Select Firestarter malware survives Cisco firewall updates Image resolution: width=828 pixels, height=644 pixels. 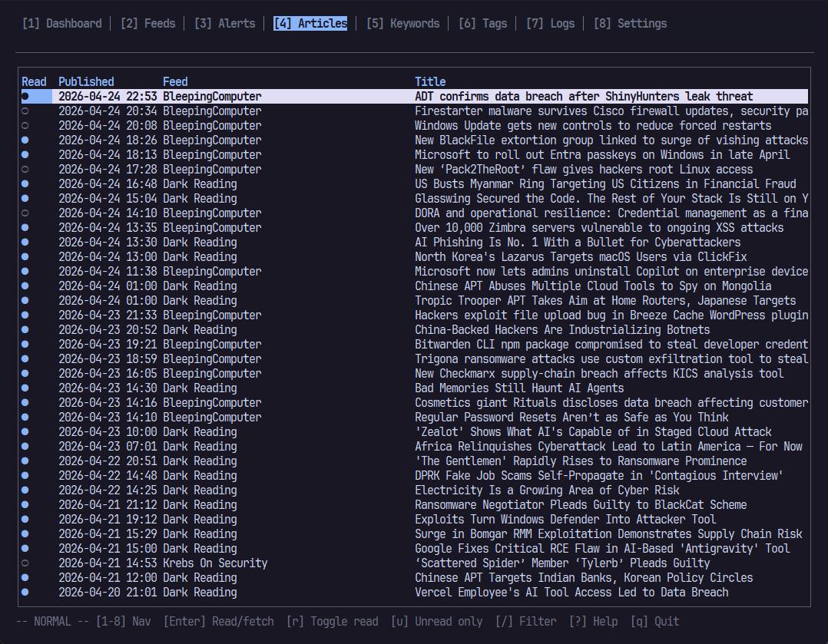(415, 111)
